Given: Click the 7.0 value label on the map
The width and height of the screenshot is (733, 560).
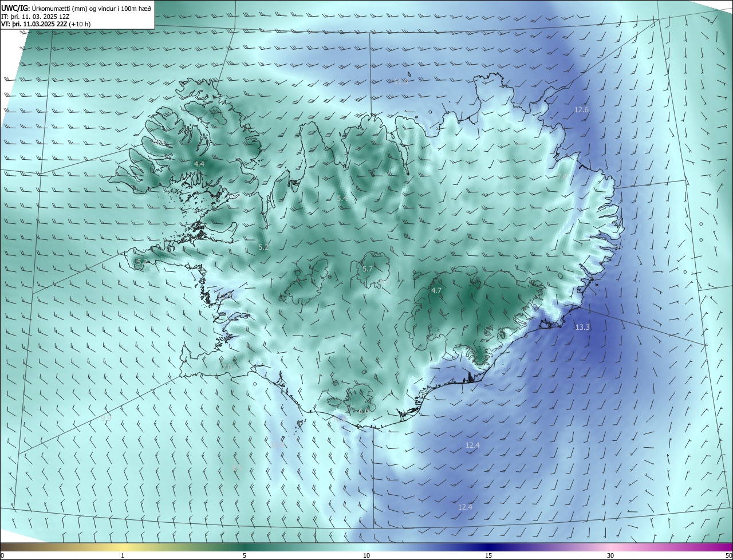Looking at the screenshot, I should pos(227,367).
